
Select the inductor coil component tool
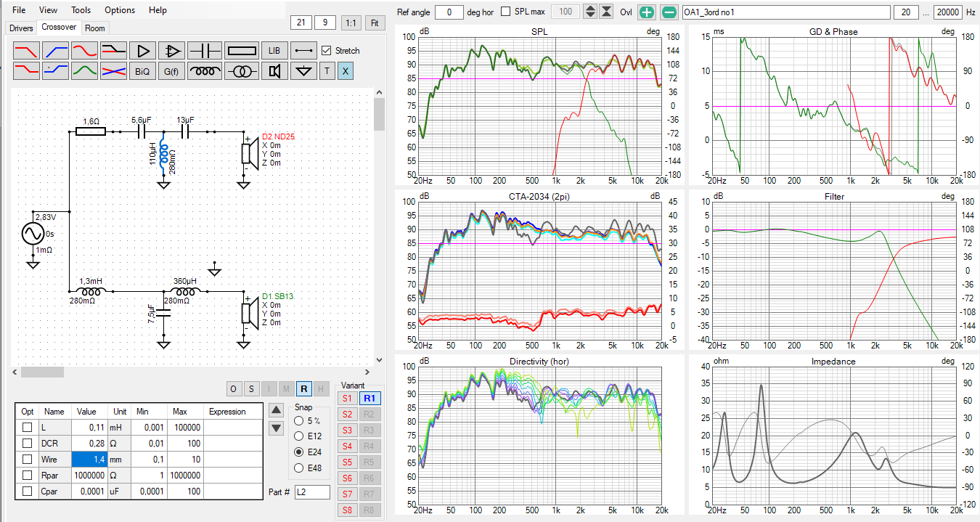[204, 71]
